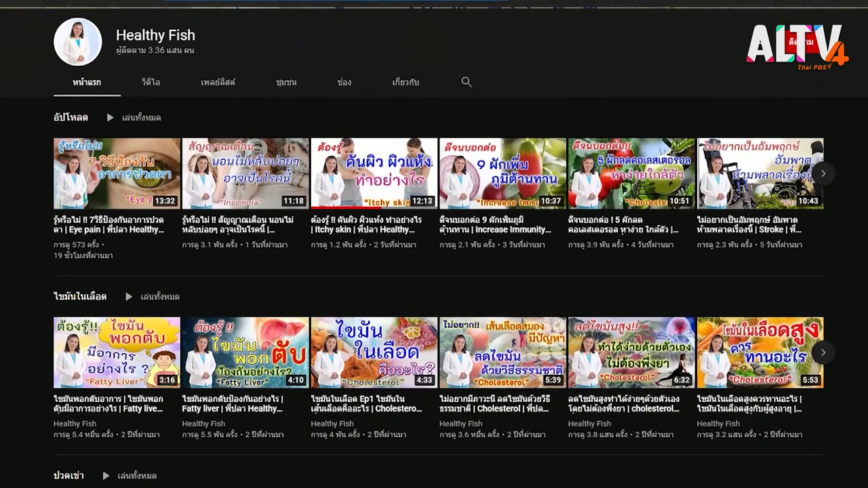Select the หน้าแรก tab
This screenshot has width=868, height=488.
87,82
